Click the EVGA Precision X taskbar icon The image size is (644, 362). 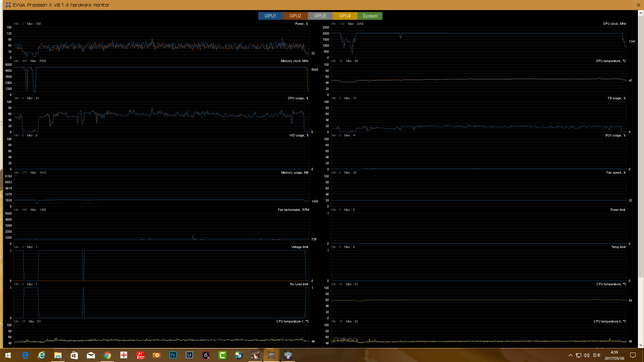point(271,355)
